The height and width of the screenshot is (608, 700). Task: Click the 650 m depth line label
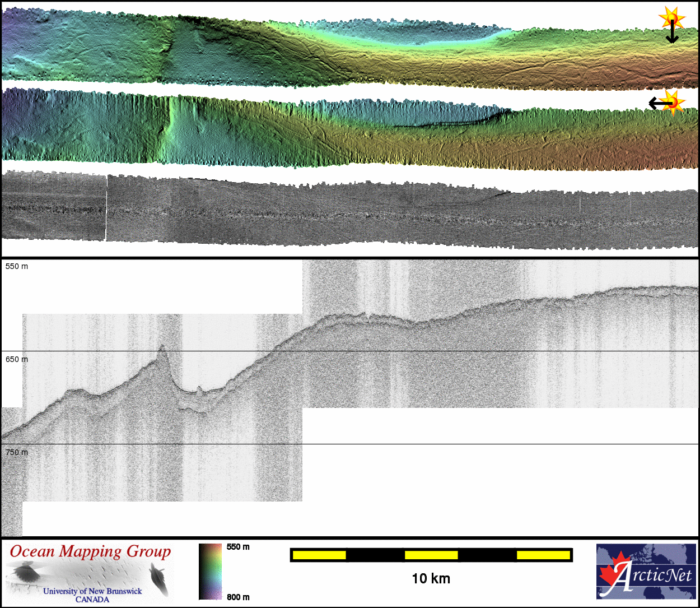(x=17, y=359)
